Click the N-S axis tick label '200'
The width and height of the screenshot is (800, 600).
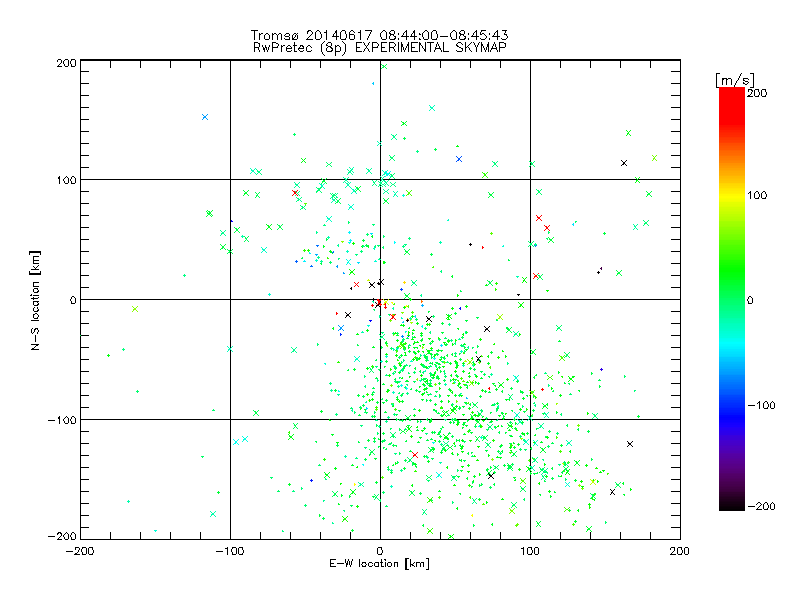click(x=66, y=63)
